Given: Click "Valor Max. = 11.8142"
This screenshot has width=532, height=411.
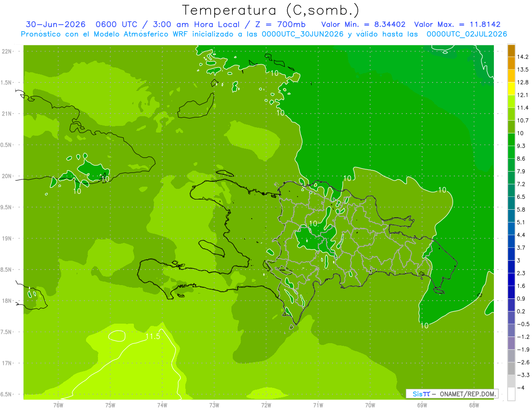Looking at the screenshot, I should pyautogui.click(x=457, y=24).
